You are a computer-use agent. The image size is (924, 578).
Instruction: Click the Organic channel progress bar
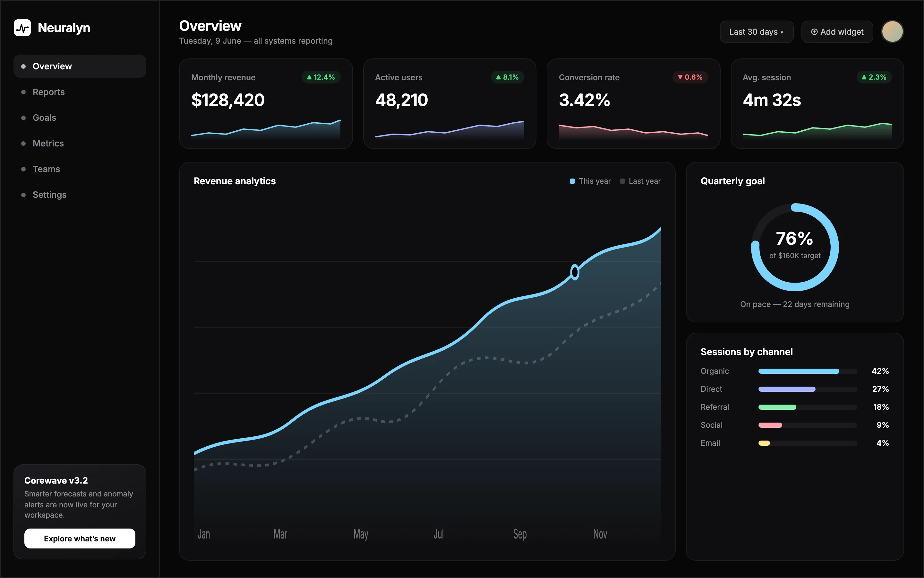click(808, 371)
